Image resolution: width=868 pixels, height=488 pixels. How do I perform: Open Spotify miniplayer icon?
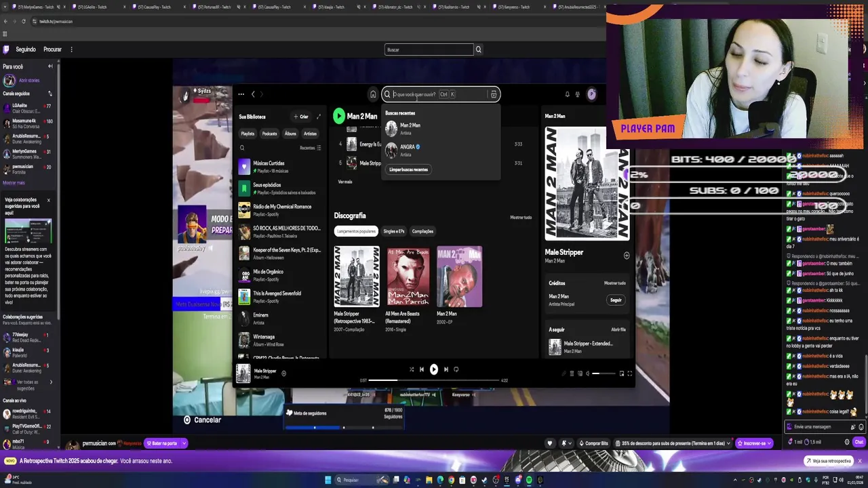pyautogui.click(x=622, y=373)
